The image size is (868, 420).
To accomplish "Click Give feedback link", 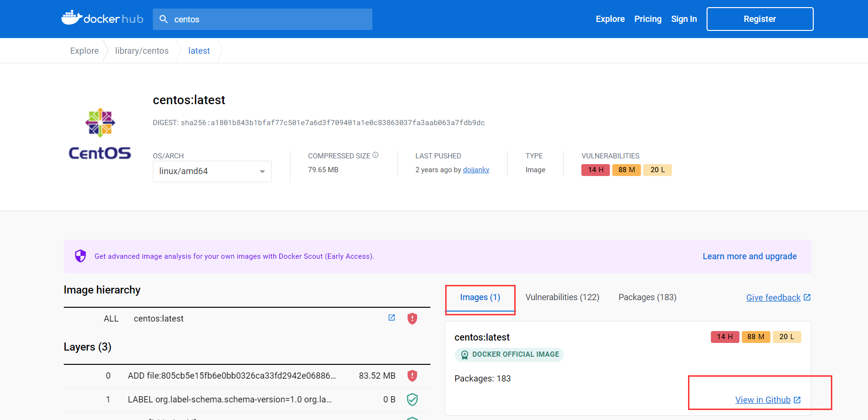I will point(773,298).
